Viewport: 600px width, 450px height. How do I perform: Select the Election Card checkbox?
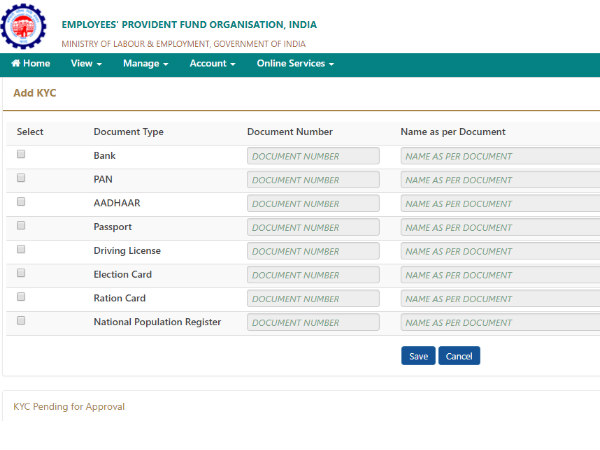pos(21,273)
